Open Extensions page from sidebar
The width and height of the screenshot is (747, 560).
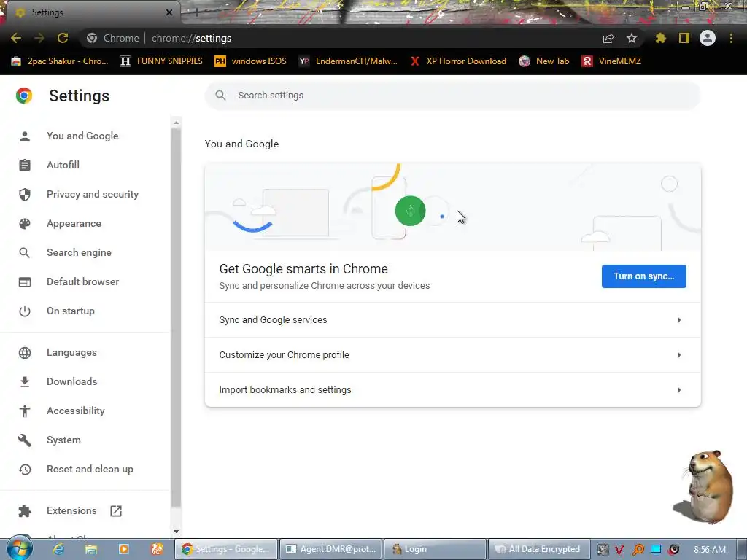coord(71,510)
